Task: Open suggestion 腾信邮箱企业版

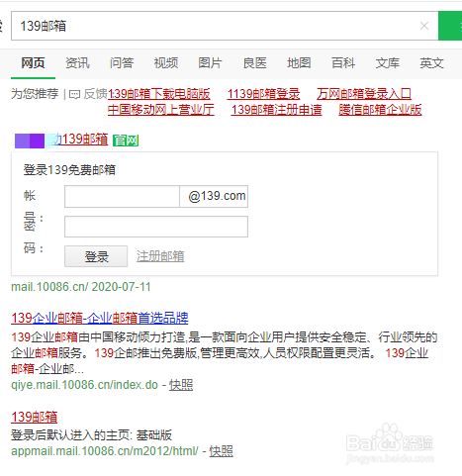Action: (380, 110)
